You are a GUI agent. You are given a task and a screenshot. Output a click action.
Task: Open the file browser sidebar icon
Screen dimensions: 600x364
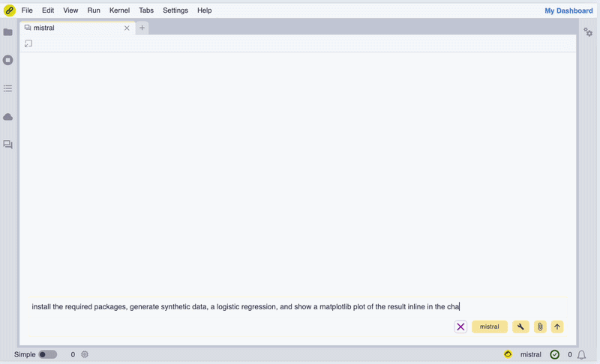(7, 32)
